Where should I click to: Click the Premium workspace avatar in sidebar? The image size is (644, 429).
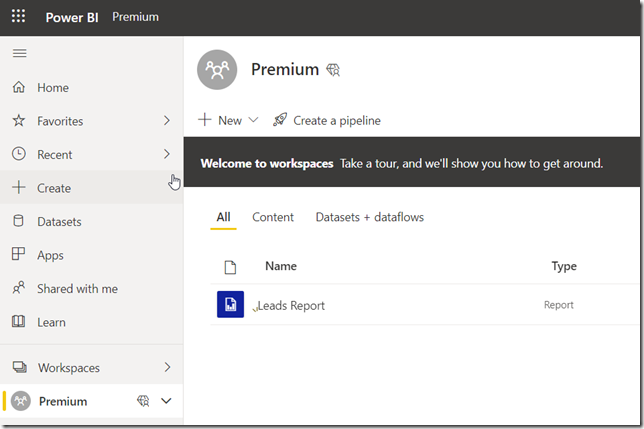tap(21, 401)
